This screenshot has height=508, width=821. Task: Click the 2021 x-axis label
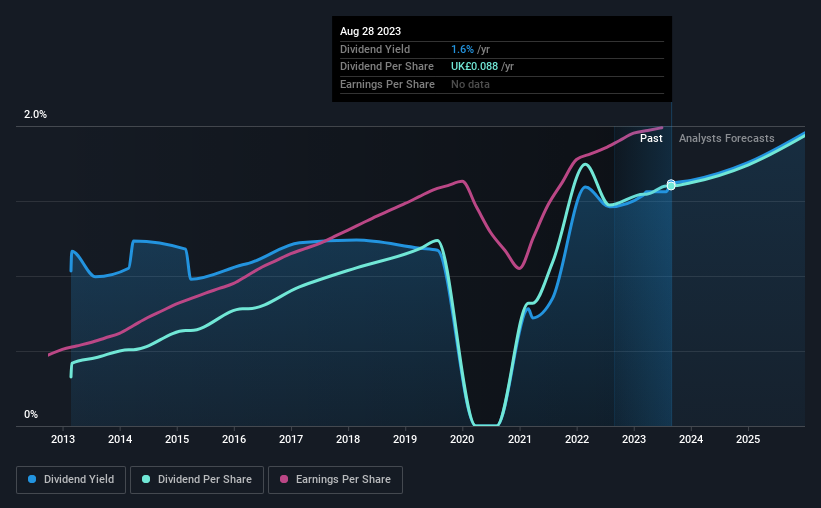click(x=520, y=439)
